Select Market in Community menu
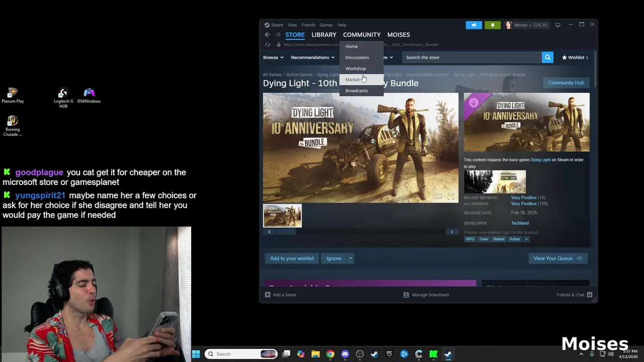The width and height of the screenshot is (644, 362). point(362,79)
